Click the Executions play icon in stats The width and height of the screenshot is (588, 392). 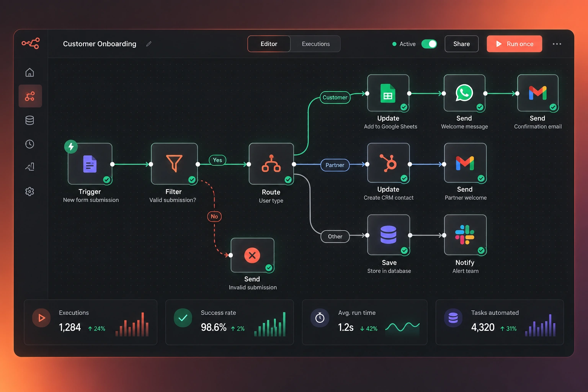41,318
